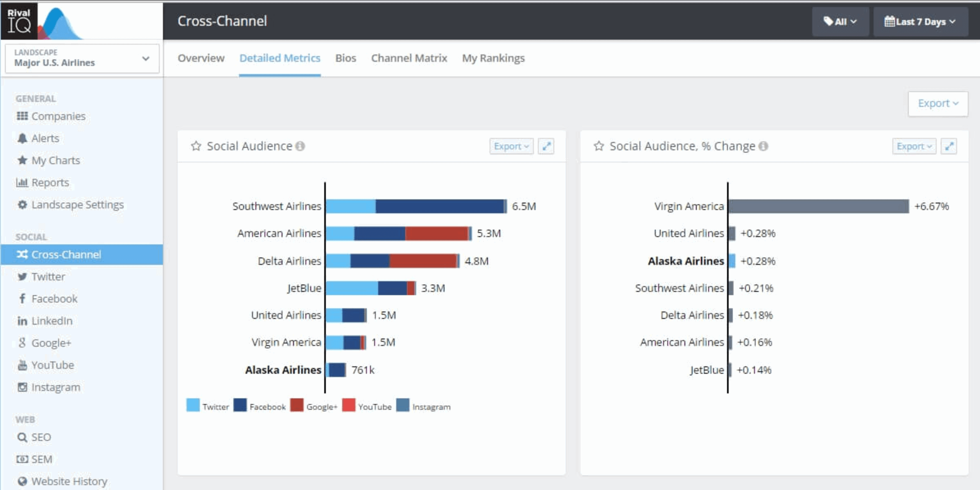Click the Alerts bell icon

(x=23, y=138)
